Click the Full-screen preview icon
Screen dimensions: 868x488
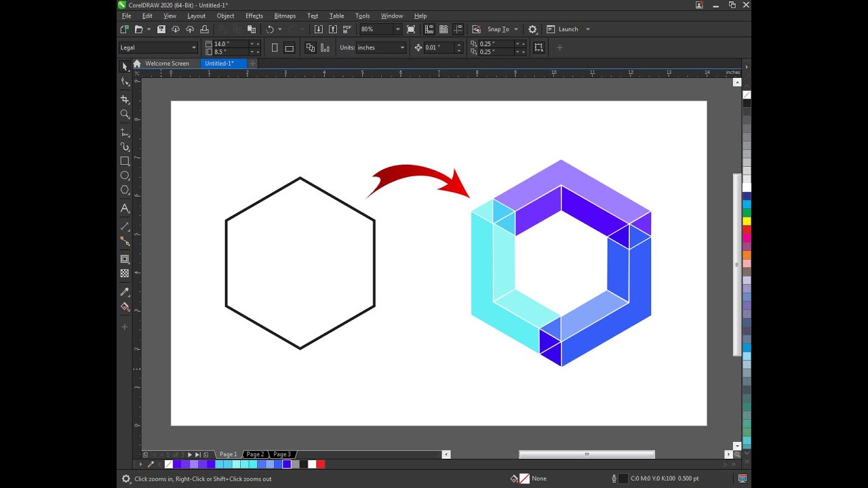[x=411, y=29]
